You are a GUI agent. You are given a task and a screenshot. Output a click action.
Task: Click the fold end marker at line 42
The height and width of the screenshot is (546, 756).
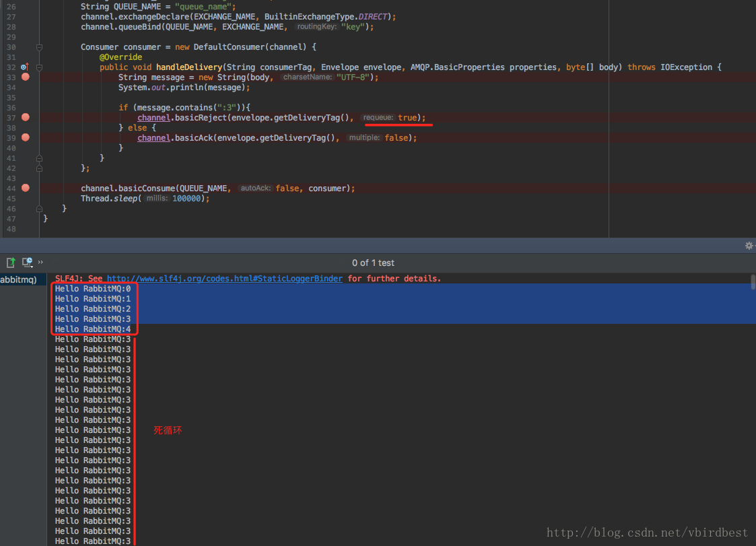point(40,168)
